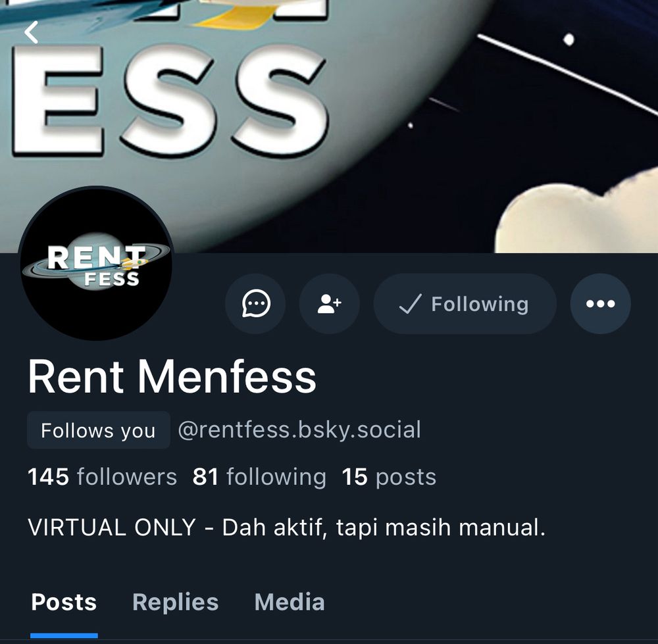Tap the checkmark inside the Following button
The image size is (658, 644).
(409, 304)
